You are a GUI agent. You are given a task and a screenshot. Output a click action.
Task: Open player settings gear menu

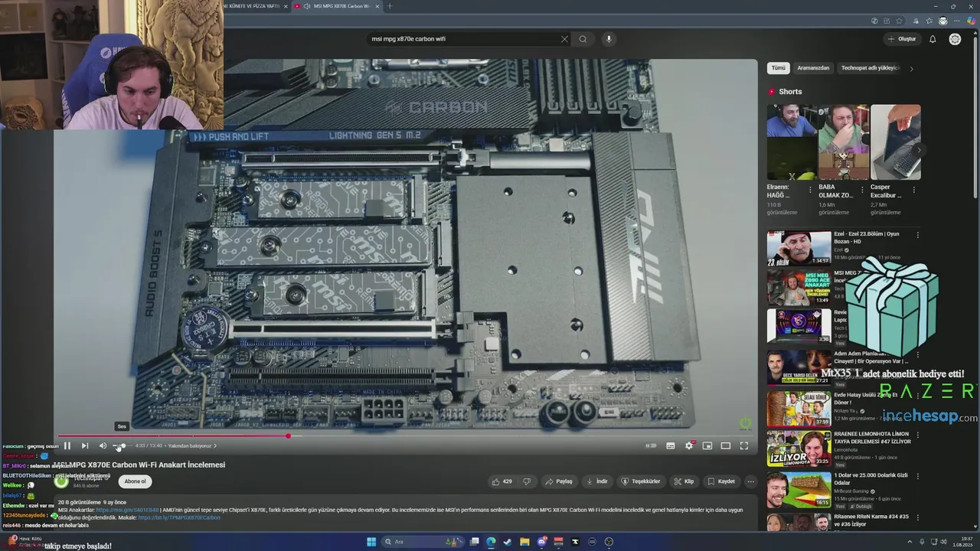click(x=689, y=445)
